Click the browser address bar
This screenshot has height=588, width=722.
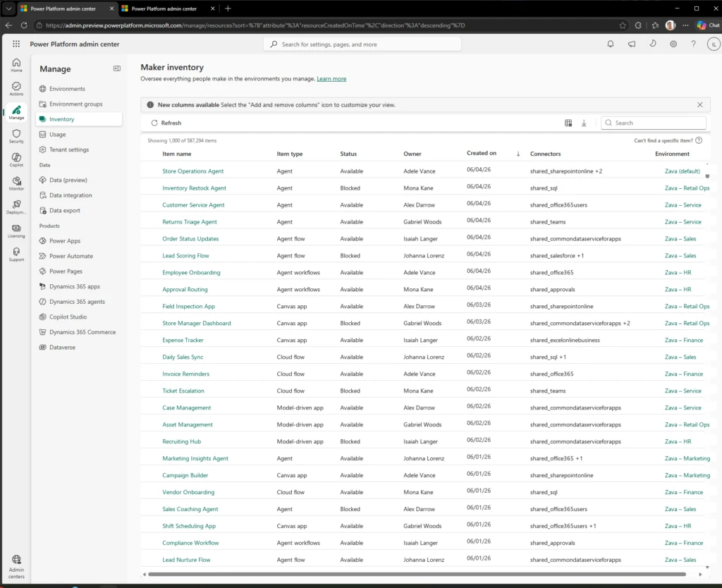[x=326, y=25]
